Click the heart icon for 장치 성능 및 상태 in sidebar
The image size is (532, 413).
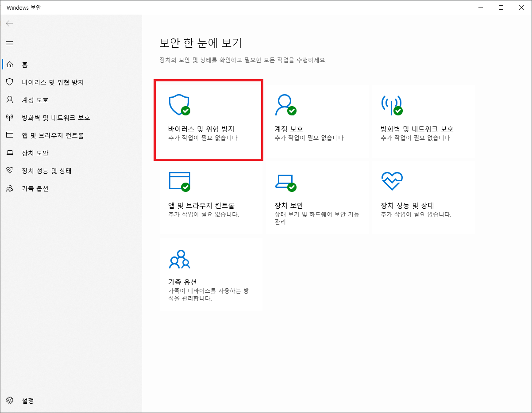(10, 171)
